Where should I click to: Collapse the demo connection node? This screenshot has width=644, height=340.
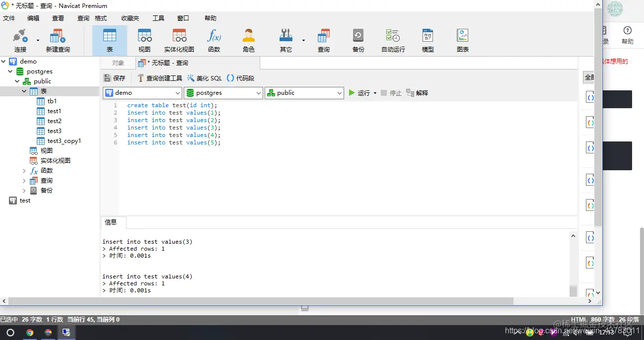(x=3, y=62)
